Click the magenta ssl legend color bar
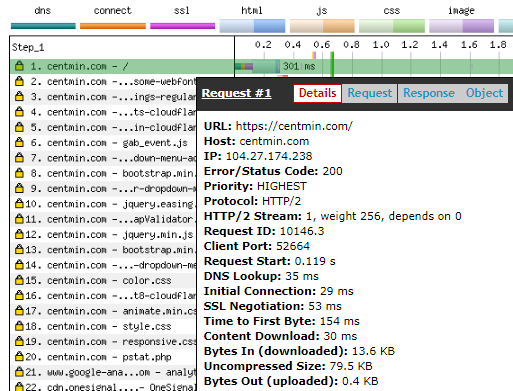Screen dimensions: 513x391 pos(183,26)
